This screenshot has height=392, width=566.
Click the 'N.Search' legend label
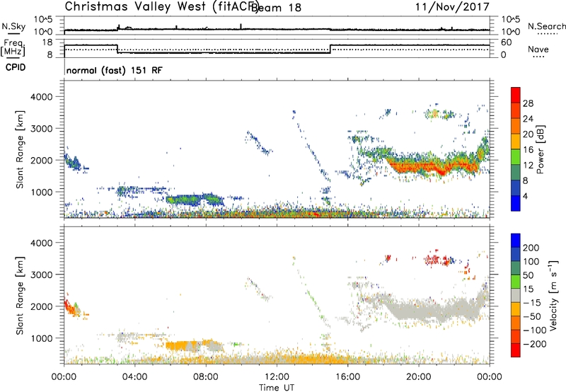[546, 26]
